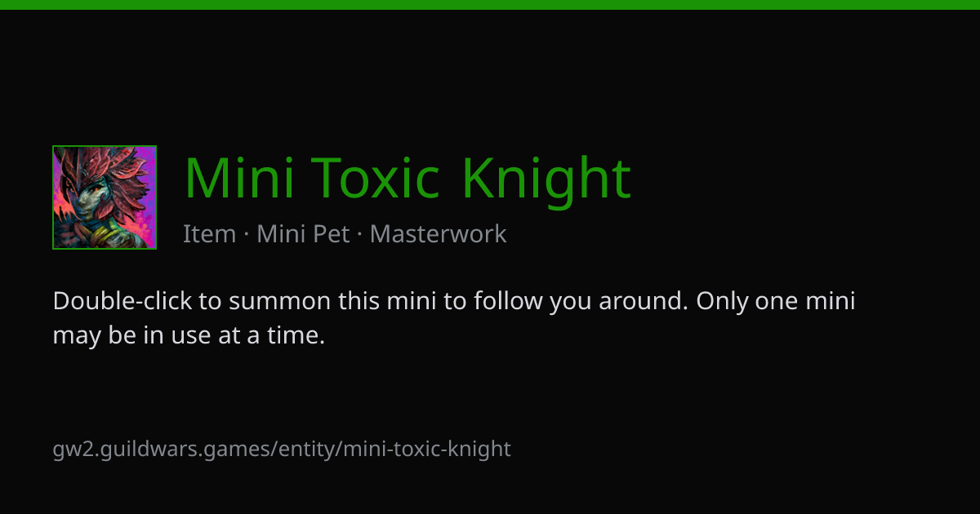Click the Mini Toxic Knight item icon

point(105,197)
